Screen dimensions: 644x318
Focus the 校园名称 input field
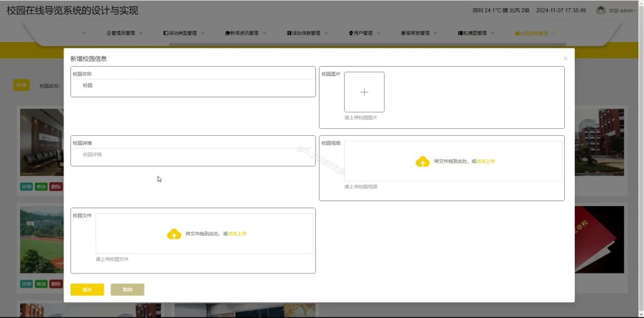[193, 85]
